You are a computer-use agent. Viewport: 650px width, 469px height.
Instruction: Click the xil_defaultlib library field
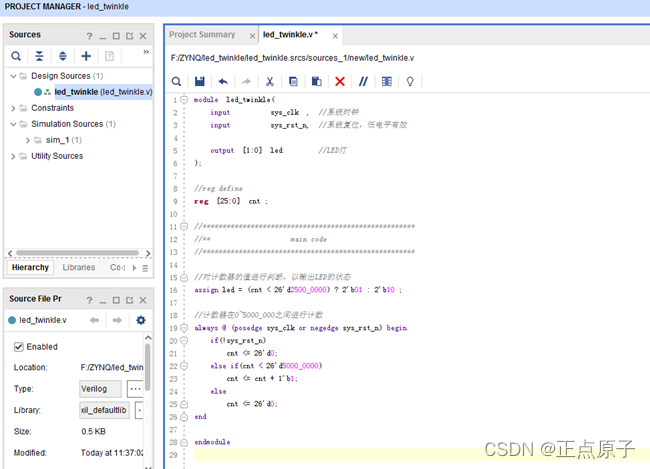point(104,410)
